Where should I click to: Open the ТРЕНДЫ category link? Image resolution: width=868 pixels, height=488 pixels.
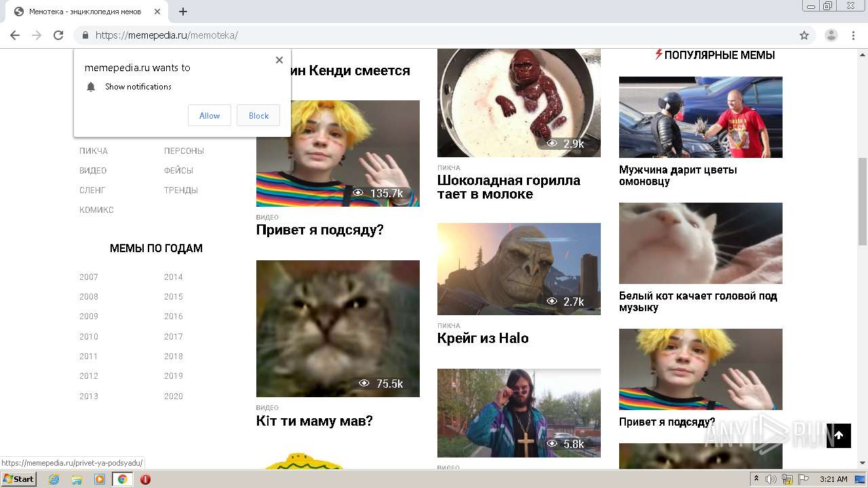tap(181, 190)
